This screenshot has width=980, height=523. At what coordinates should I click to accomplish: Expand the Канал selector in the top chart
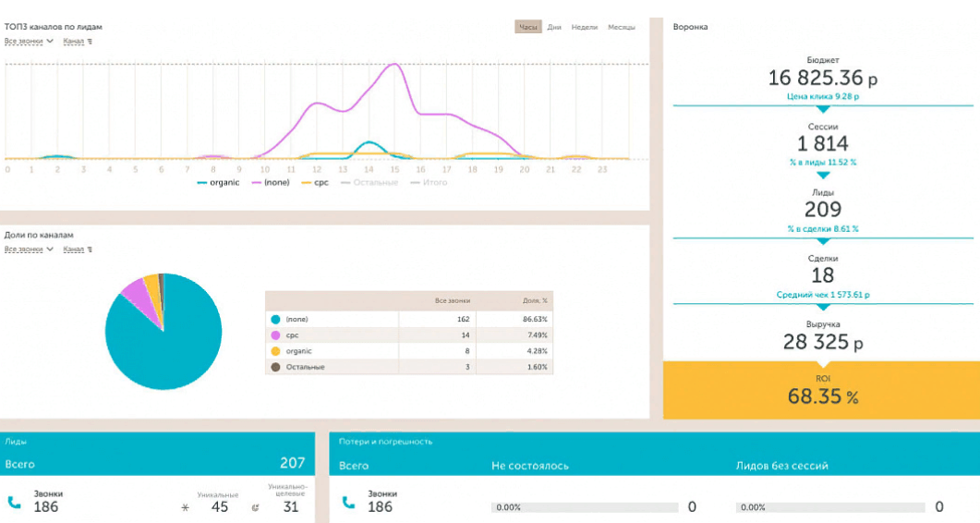(x=73, y=42)
